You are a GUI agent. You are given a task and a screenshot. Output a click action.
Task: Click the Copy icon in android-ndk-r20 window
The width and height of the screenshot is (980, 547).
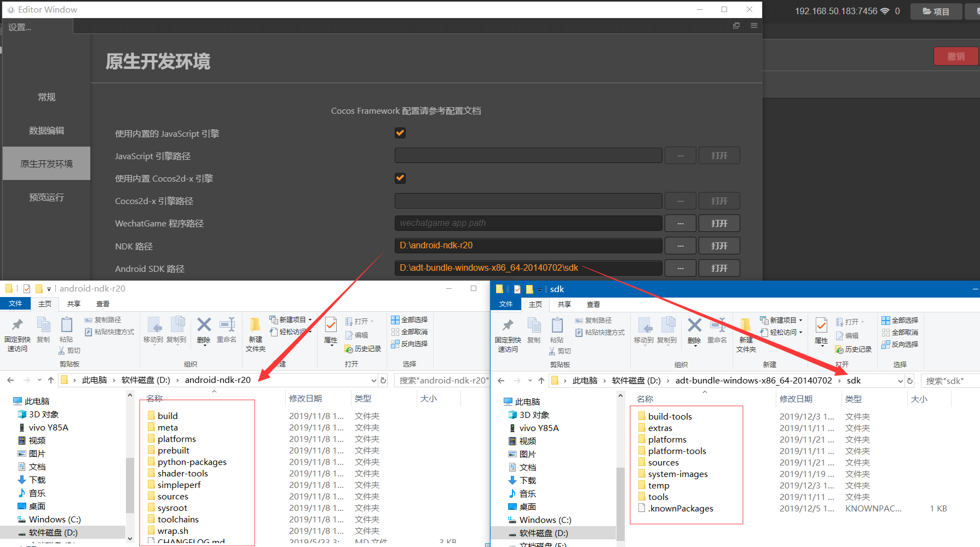pyautogui.click(x=43, y=330)
